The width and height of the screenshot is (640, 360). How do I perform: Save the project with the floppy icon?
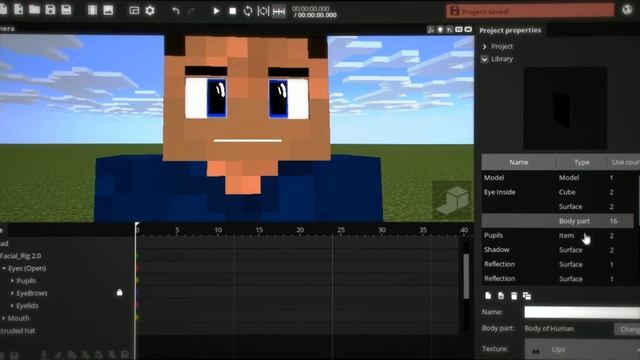coord(50,10)
